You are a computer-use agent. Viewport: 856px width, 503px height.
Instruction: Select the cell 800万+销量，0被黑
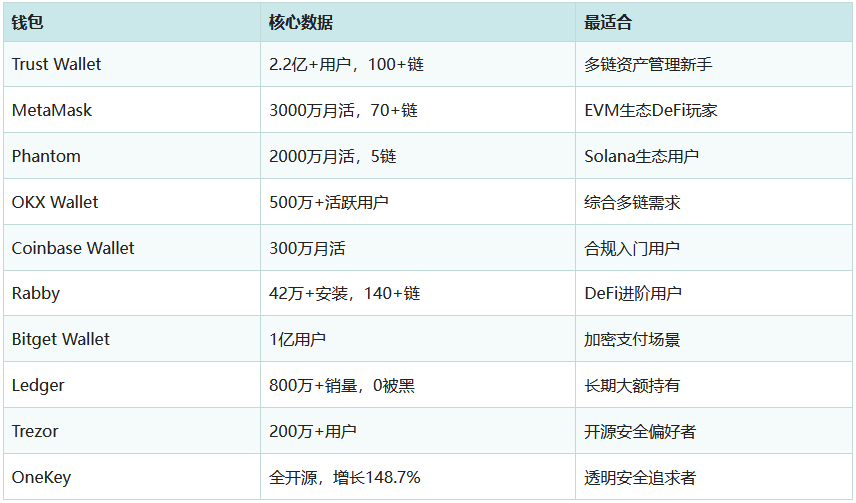[418, 384]
